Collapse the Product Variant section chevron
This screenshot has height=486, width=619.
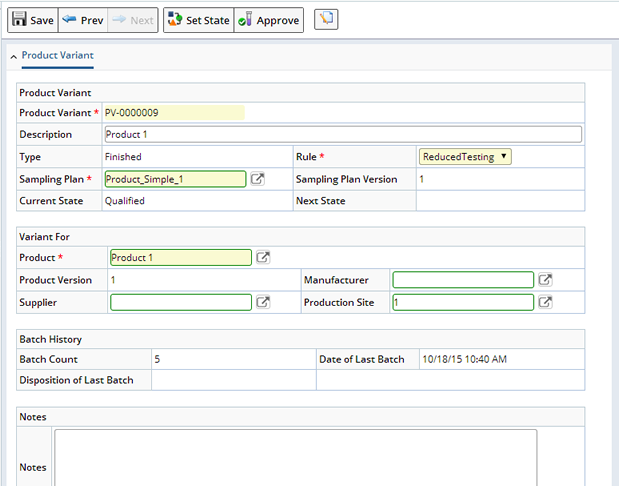click(x=13, y=57)
